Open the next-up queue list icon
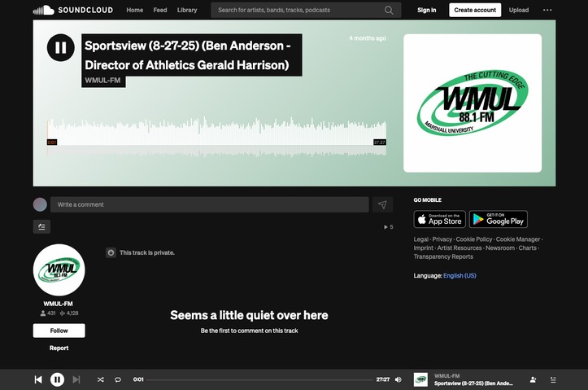Image resolution: width=588 pixels, height=390 pixels. pyautogui.click(x=553, y=380)
